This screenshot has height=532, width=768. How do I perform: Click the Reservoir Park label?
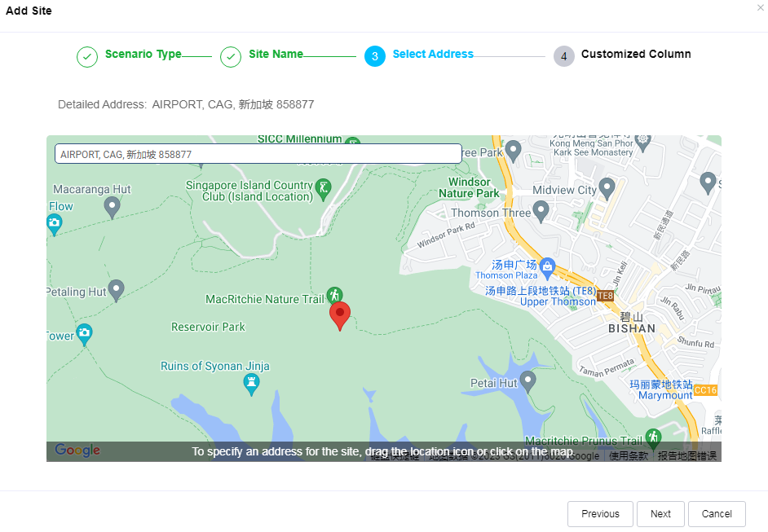tap(208, 327)
